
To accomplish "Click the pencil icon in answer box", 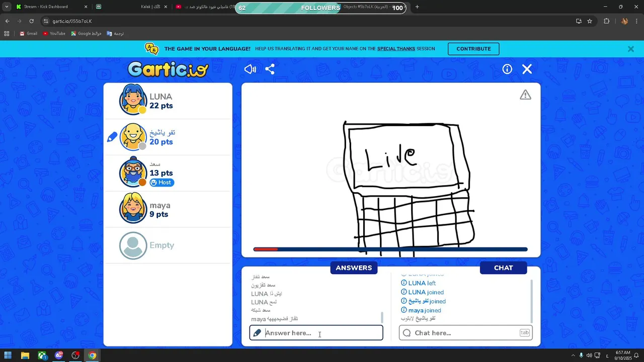I will 257,333.
